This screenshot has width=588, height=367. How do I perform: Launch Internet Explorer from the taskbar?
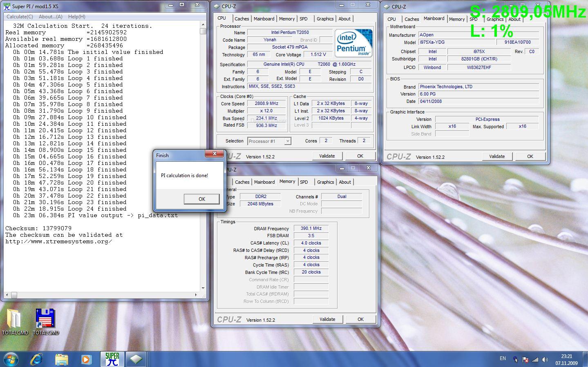[37, 359]
